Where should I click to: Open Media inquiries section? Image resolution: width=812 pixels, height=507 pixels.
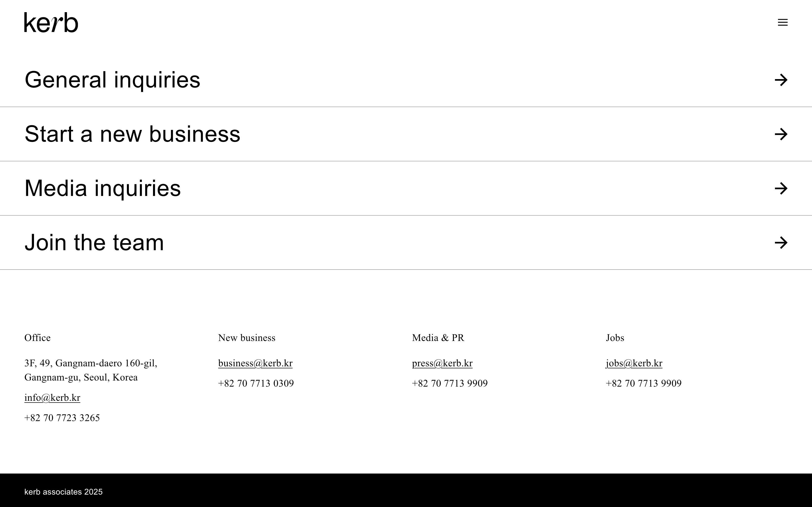click(x=103, y=188)
